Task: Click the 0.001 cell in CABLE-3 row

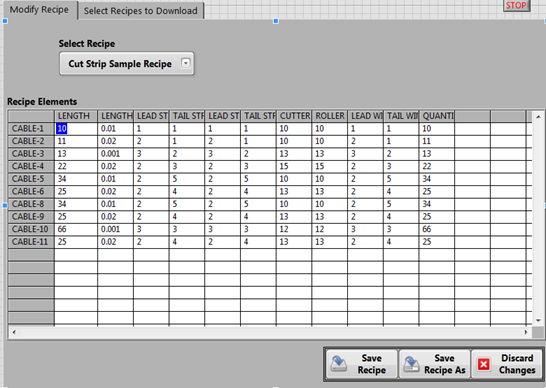Action: (116, 154)
